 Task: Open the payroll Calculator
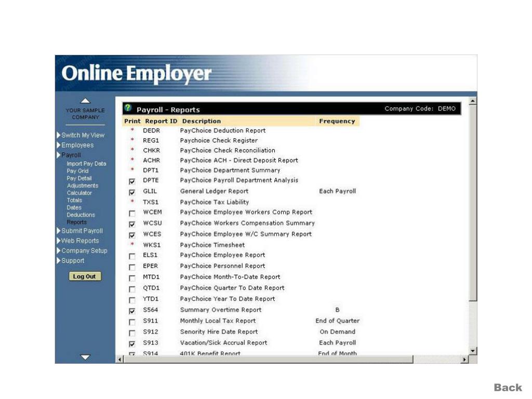(x=79, y=193)
